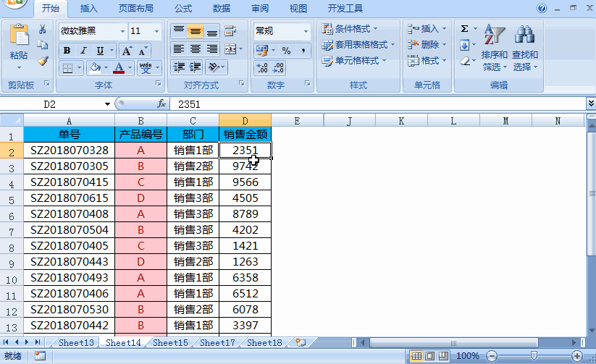Click the Clear eraser icon
This screenshot has height=364, width=596.
pyautogui.click(x=465, y=61)
